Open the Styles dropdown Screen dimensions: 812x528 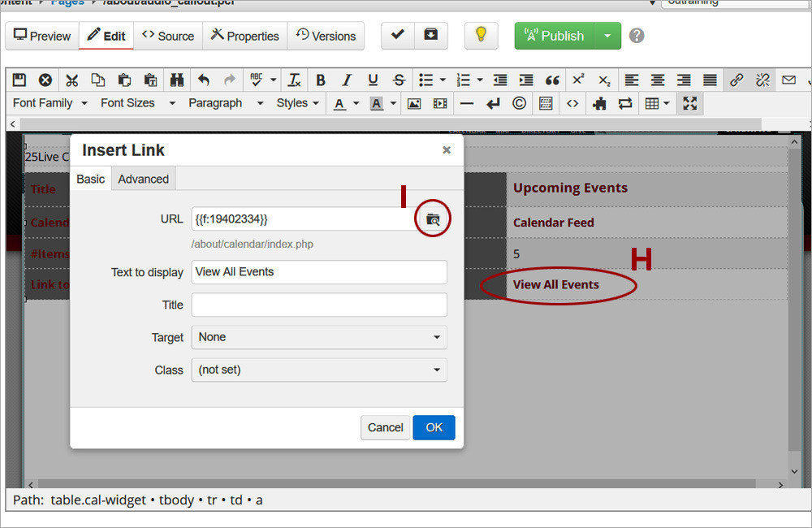(x=297, y=103)
